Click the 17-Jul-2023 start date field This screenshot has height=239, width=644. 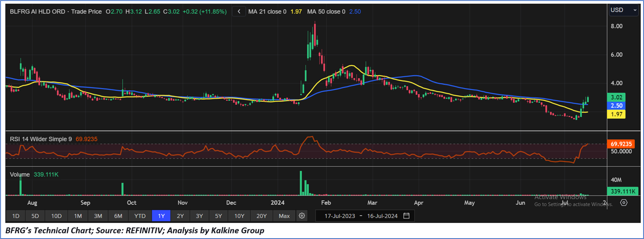click(340, 216)
